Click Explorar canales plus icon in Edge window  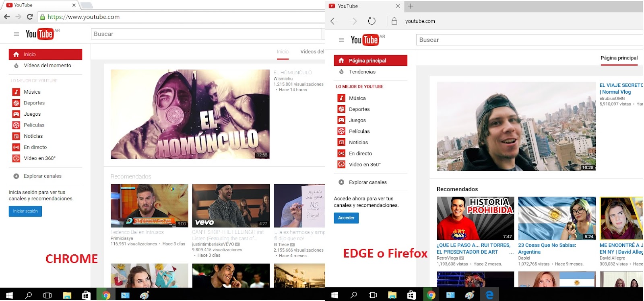click(341, 182)
